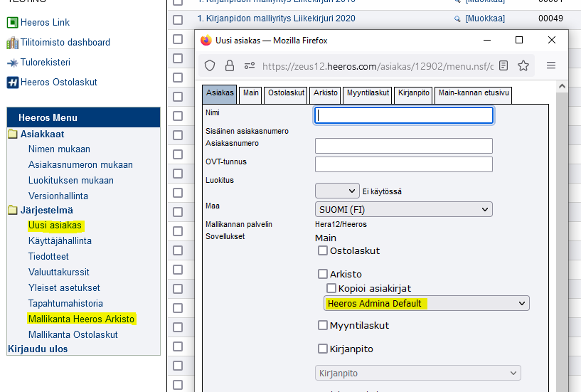Click in the Nimi input field
This screenshot has height=392, width=581.
403,115
